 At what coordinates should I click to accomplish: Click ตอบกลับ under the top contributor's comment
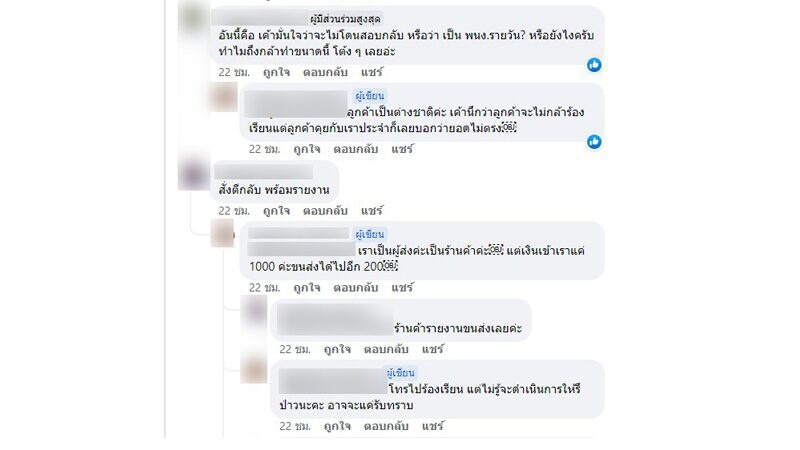tap(325, 72)
